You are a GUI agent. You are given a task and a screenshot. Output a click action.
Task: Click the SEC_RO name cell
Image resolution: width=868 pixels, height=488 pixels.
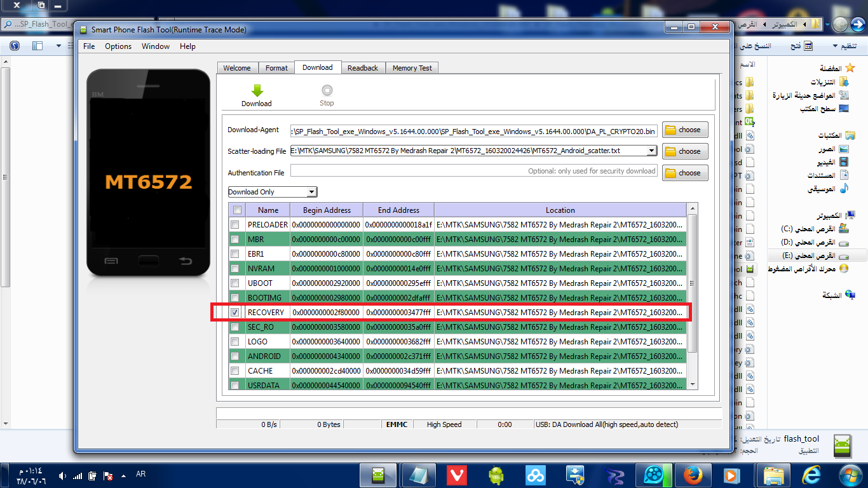268,327
